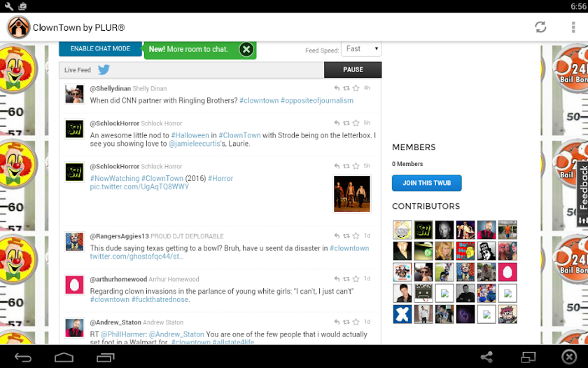Image resolution: width=588 pixels, height=368 pixels.
Task: Reply to RangersAggies13's tweet
Action: tap(337, 236)
